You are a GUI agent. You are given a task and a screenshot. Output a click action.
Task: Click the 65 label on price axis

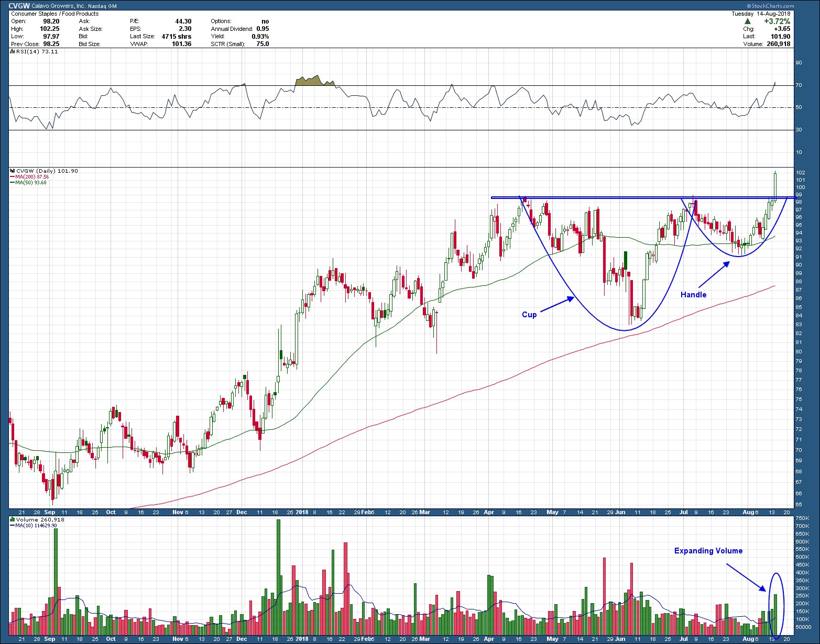[x=799, y=505]
